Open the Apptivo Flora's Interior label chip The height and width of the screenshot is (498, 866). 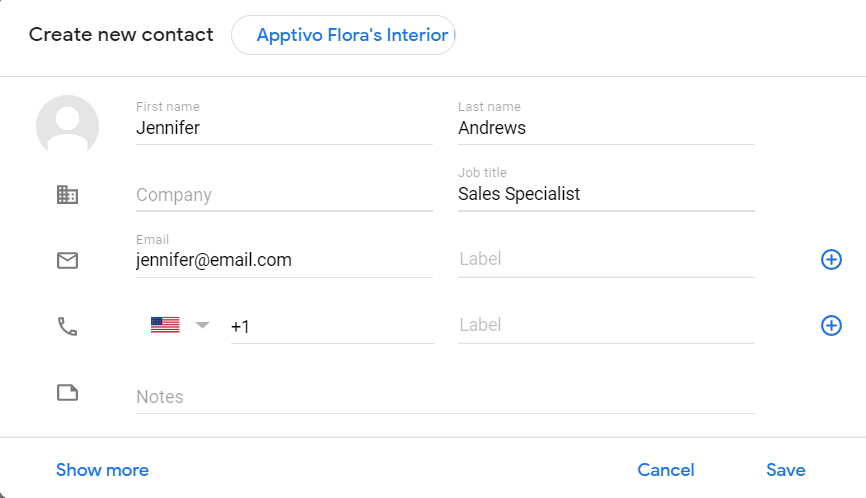pyautogui.click(x=343, y=35)
